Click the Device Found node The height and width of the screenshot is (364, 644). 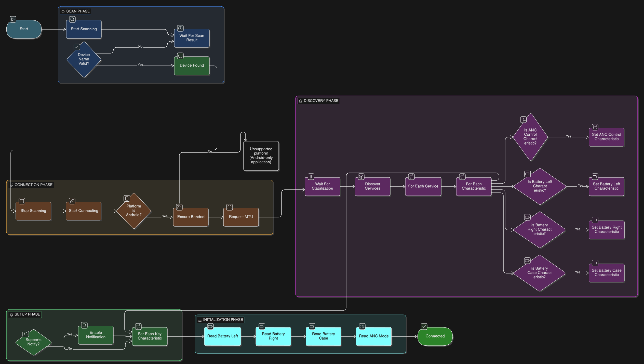pyautogui.click(x=192, y=66)
